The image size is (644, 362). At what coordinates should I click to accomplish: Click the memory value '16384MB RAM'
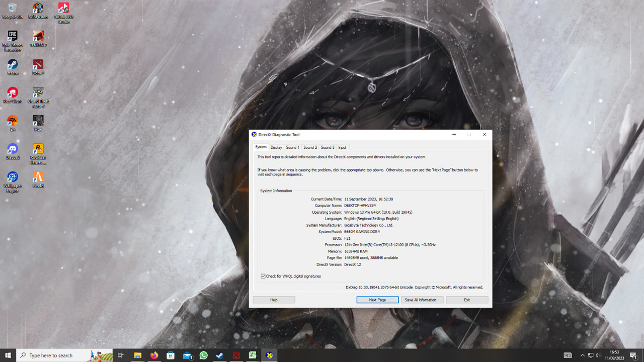356,251
